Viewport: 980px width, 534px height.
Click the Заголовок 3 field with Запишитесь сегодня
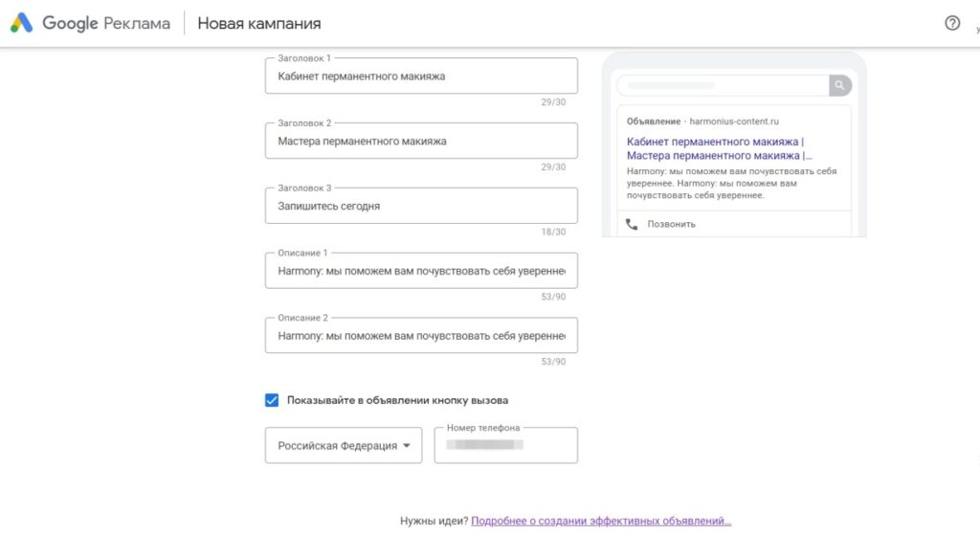tap(421, 206)
